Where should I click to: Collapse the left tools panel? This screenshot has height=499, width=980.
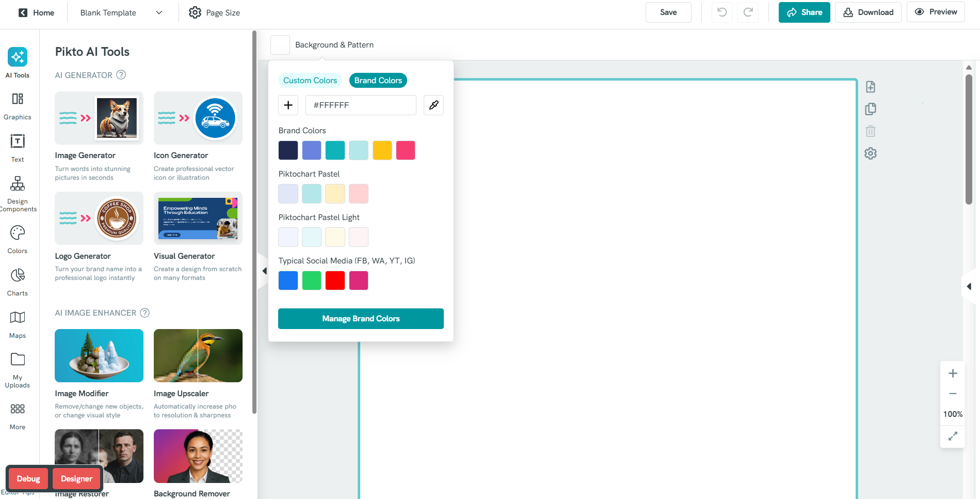(264, 270)
